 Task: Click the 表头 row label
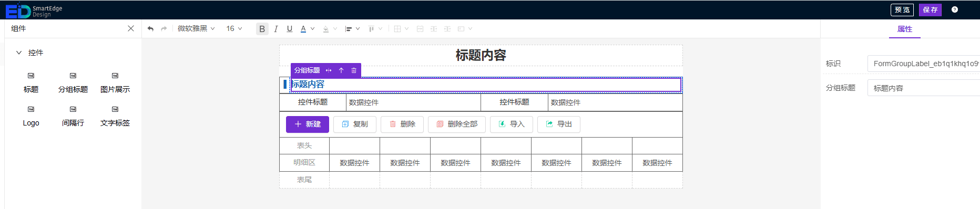pos(304,146)
